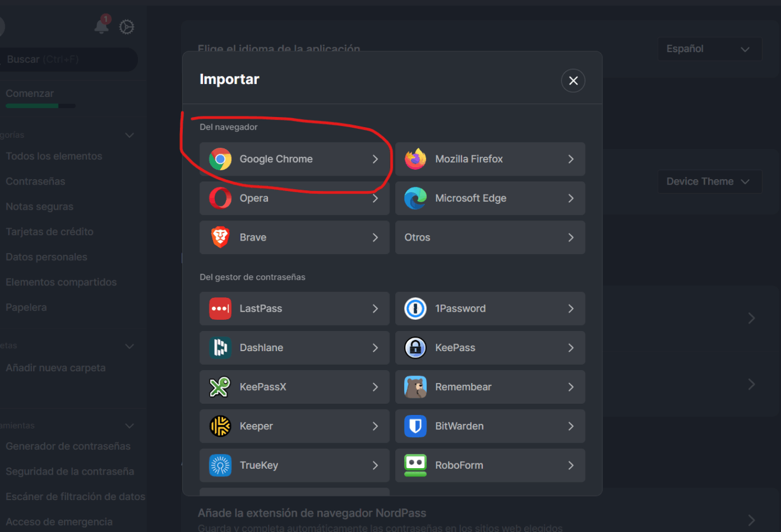Click the Opera logo icon
Image resolution: width=781 pixels, height=532 pixels.
(220, 198)
